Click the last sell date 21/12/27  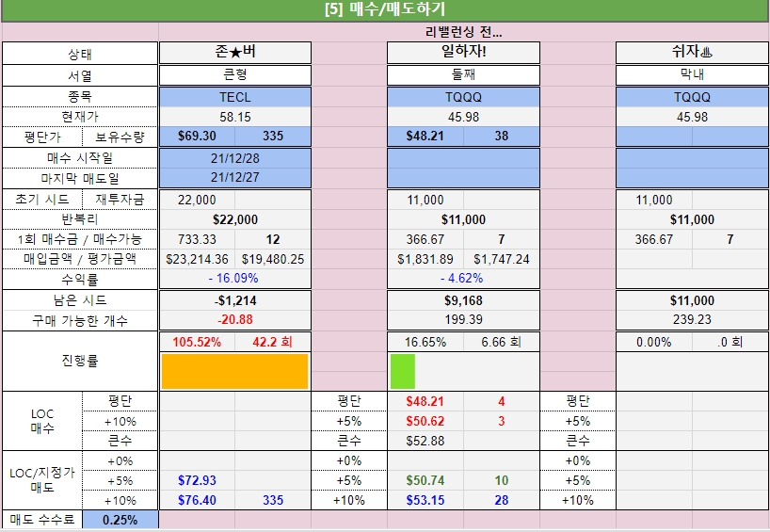(x=235, y=178)
